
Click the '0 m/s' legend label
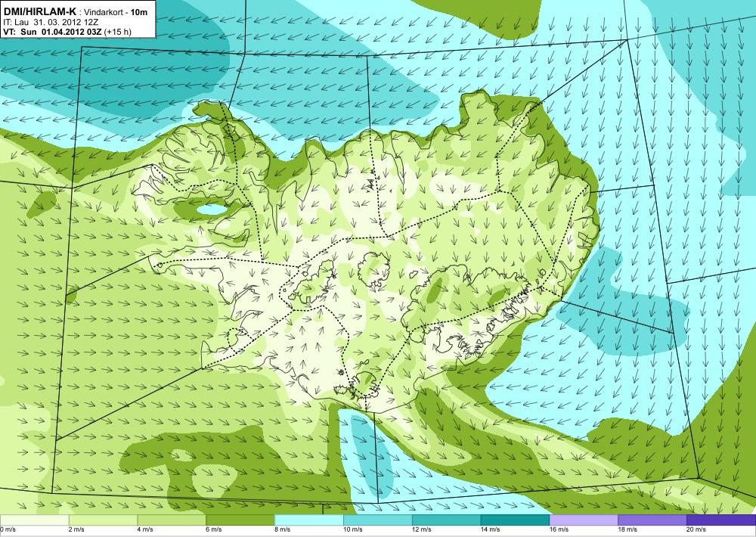tap(8, 529)
